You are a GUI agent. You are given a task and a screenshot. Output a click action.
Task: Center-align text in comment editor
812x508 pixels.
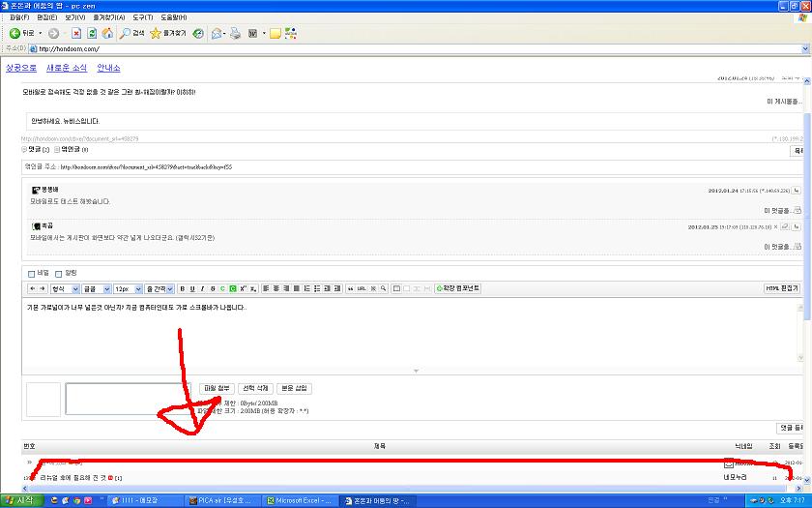(x=276, y=288)
